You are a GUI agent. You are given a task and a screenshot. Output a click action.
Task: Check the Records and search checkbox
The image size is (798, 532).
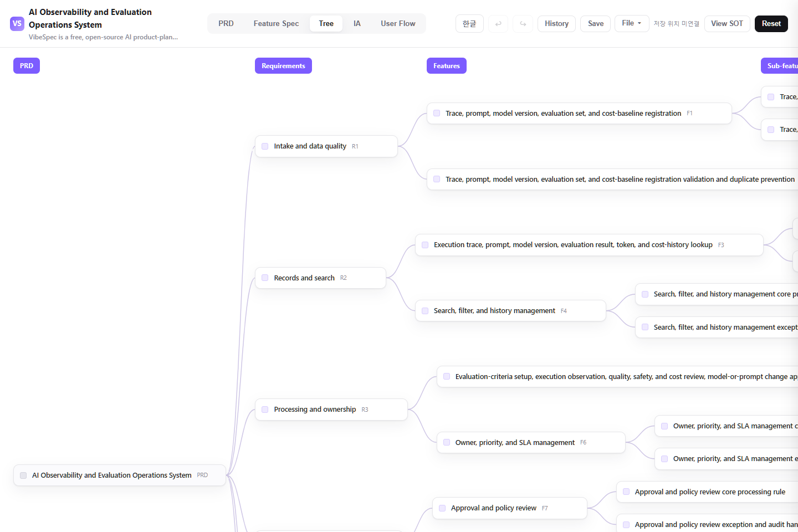coord(265,278)
